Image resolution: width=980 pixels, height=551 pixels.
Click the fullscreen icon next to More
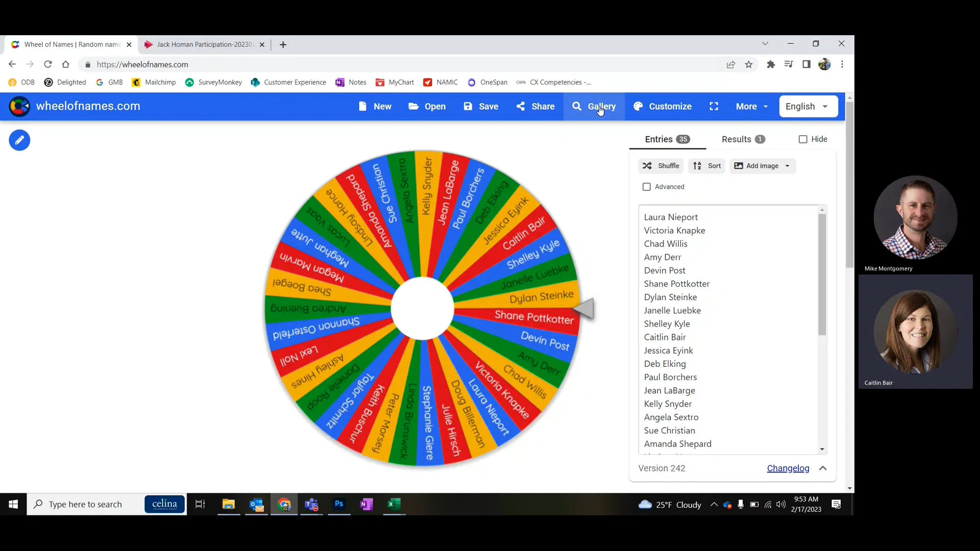714,107
